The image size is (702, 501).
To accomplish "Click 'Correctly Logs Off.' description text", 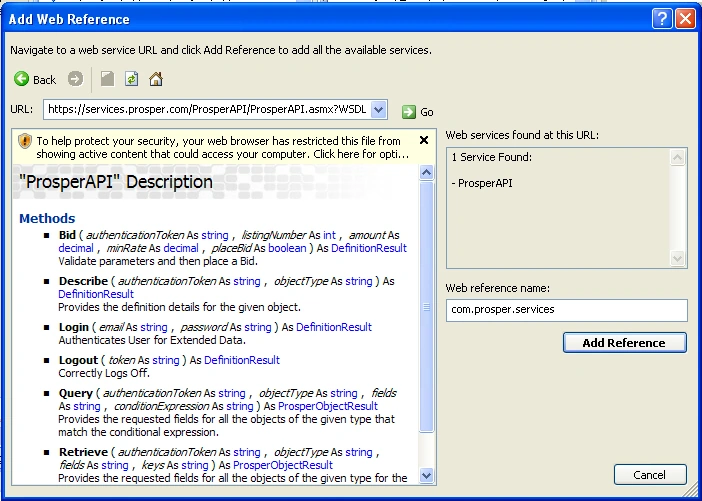I will pyautogui.click(x=104, y=373).
